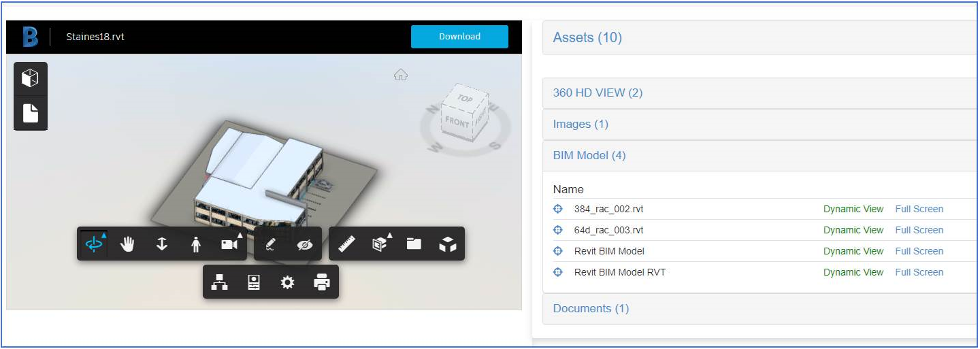
Task: Select the 64d_rac_003.rvt file name
Action: (608, 230)
